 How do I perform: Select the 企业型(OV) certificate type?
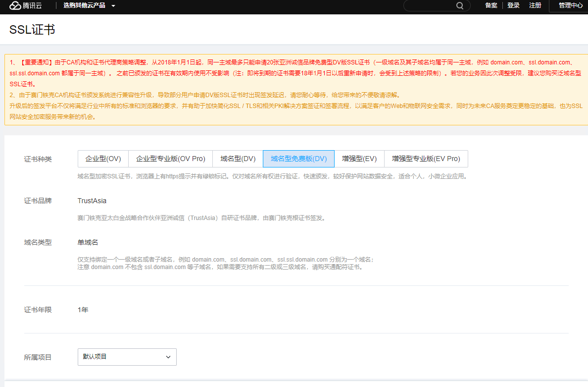103,159
